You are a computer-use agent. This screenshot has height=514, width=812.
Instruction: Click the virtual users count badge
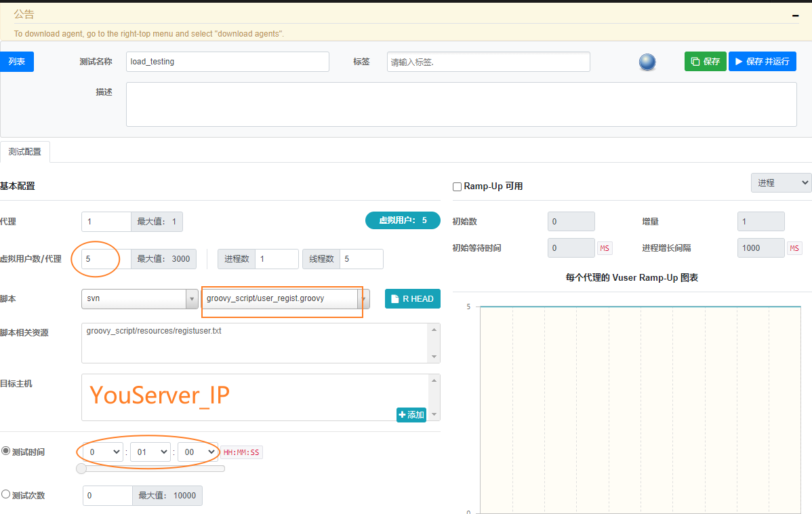(403, 220)
